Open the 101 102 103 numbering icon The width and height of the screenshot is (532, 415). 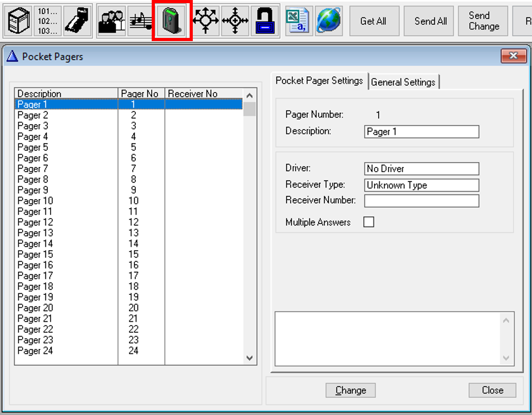coord(48,21)
